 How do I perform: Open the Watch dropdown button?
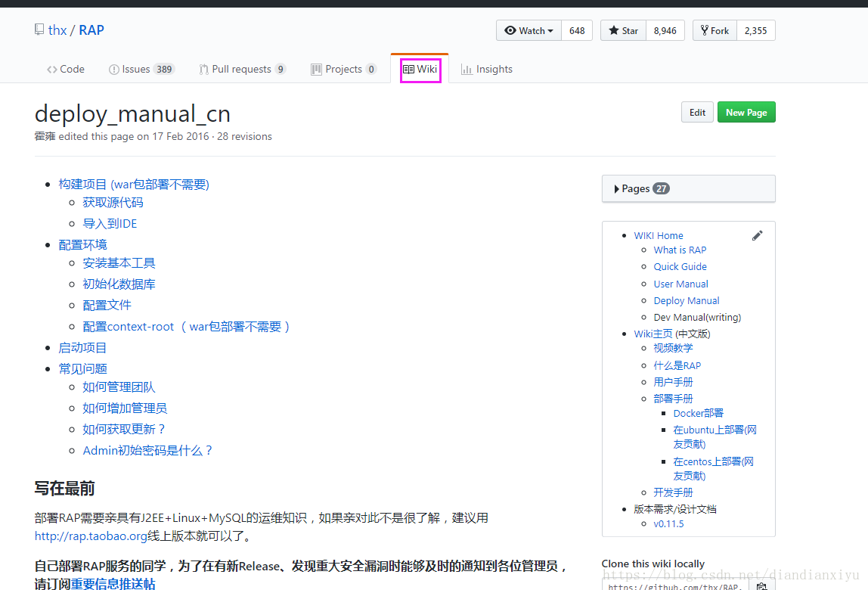click(529, 30)
